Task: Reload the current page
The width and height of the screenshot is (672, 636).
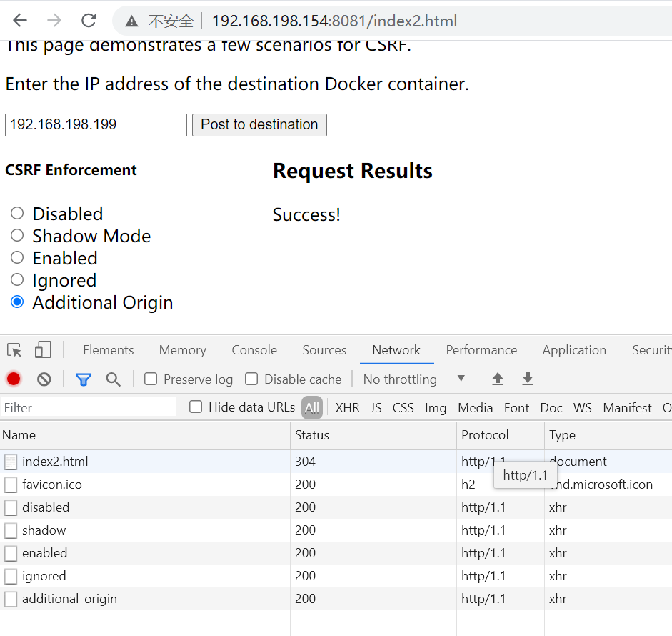Action: coord(89,21)
